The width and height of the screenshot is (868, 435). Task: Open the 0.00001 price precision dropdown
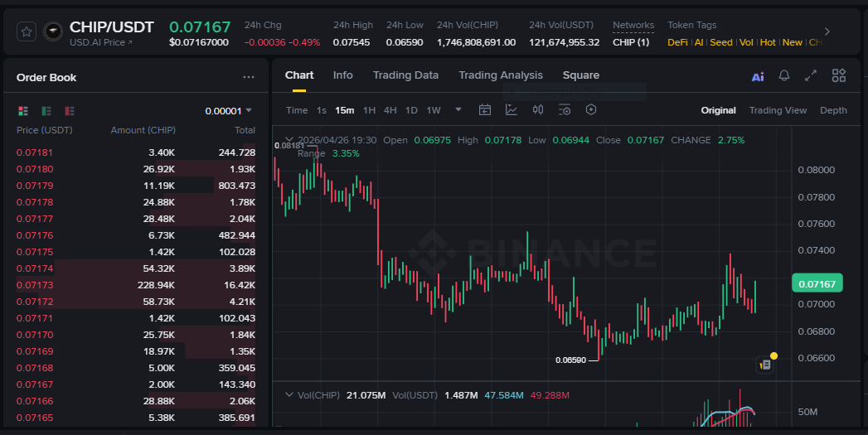(229, 111)
